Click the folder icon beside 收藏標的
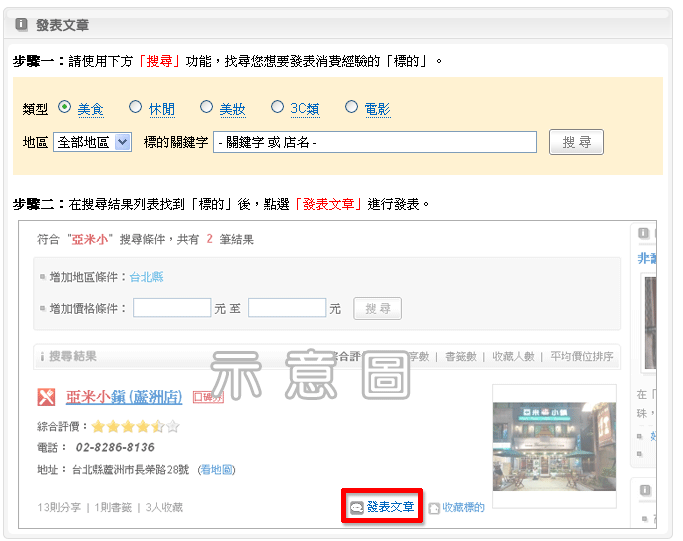This screenshot has width=683, height=541. pos(434,508)
